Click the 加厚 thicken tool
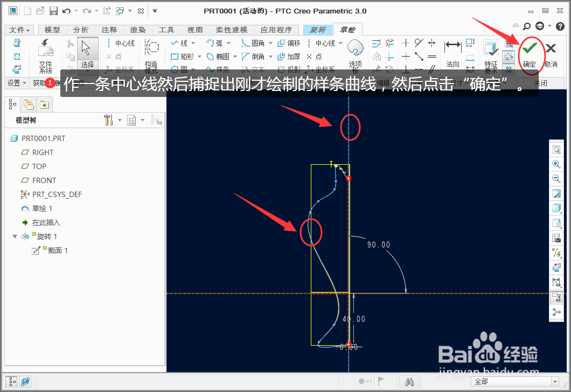The width and height of the screenshot is (571, 392). 289,57
